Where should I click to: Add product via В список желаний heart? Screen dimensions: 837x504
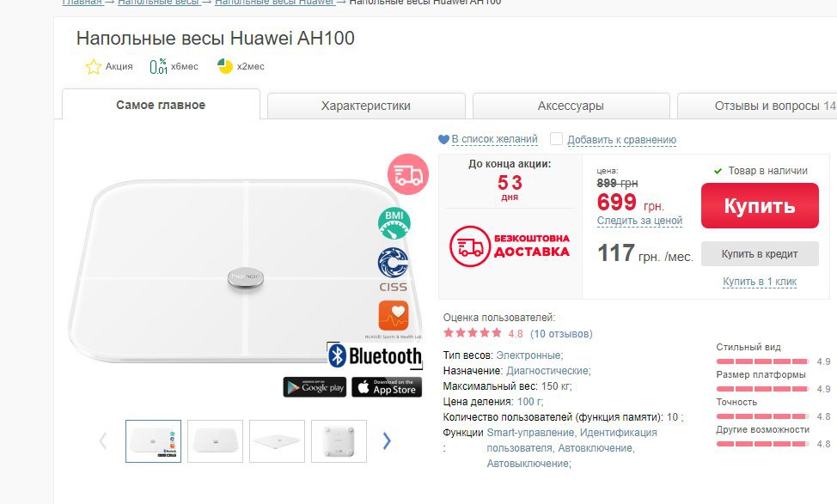click(443, 140)
